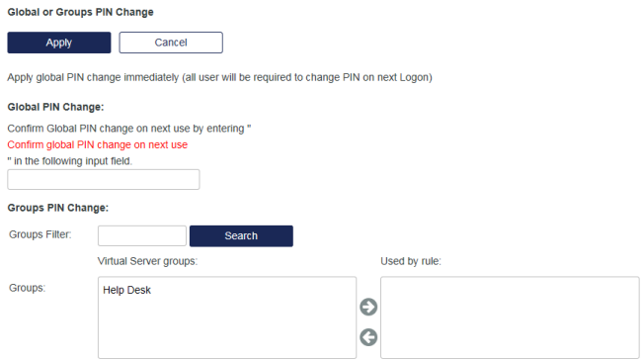Click the Virtual Server groups label
Screen dimensions: 644x361
[147, 261]
